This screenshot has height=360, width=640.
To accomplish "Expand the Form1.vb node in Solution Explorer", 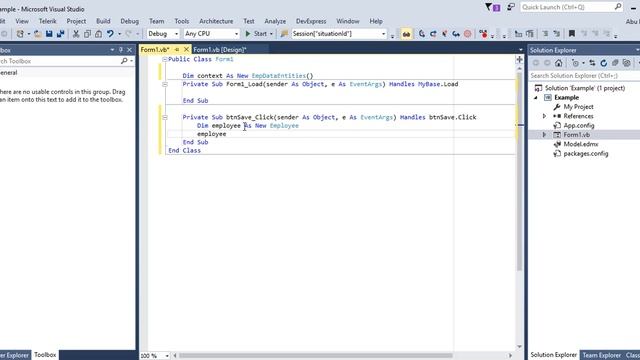I will coord(544,135).
